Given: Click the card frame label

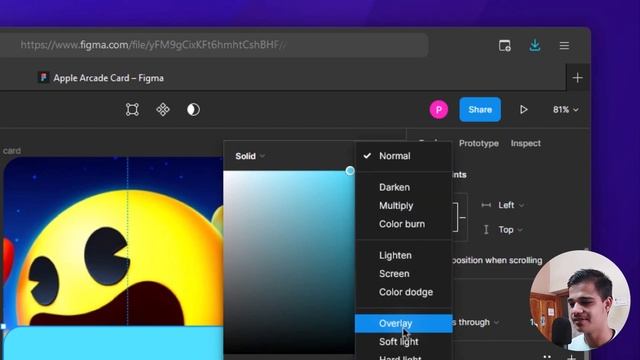Looking at the screenshot, I should pos(12,151).
